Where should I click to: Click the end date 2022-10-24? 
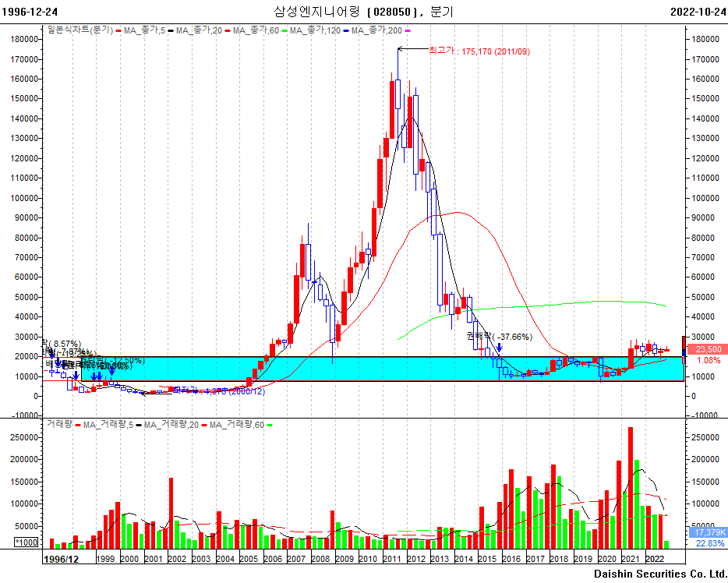tap(698, 12)
